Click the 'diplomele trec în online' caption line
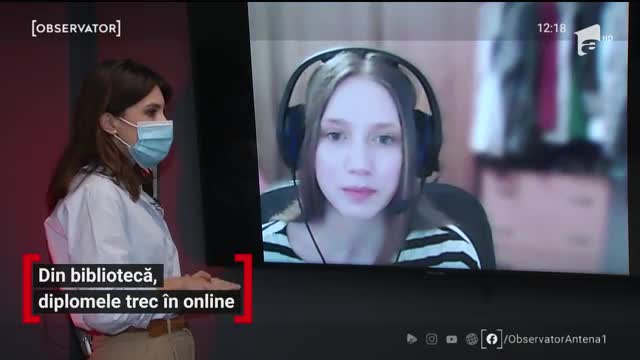The width and height of the screenshot is (640, 360). (x=136, y=302)
